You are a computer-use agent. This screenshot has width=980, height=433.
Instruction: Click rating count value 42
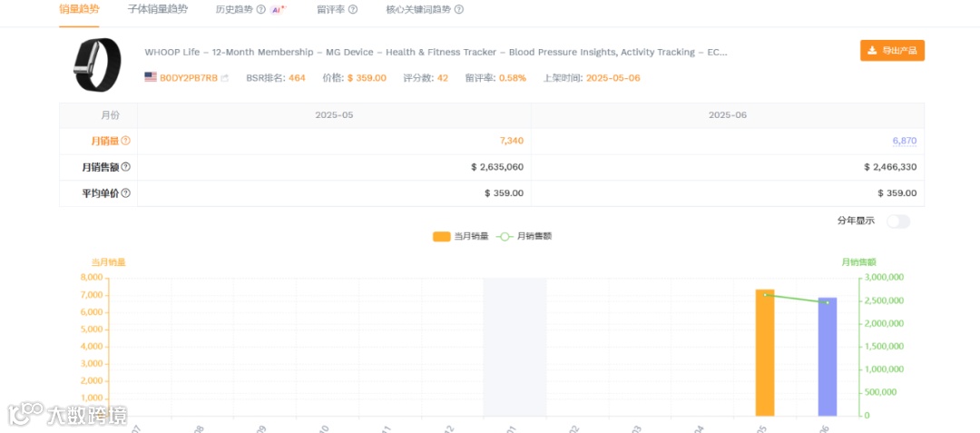click(x=443, y=78)
